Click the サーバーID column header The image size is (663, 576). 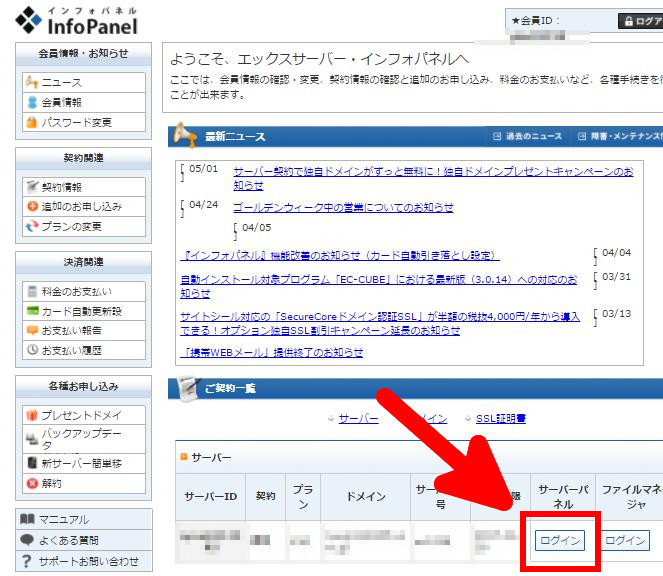point(211,496)
